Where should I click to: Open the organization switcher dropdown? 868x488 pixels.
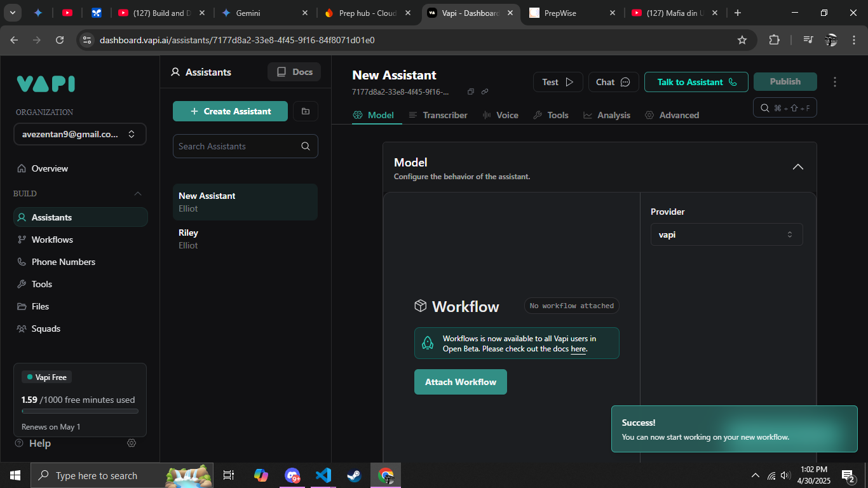80,134
